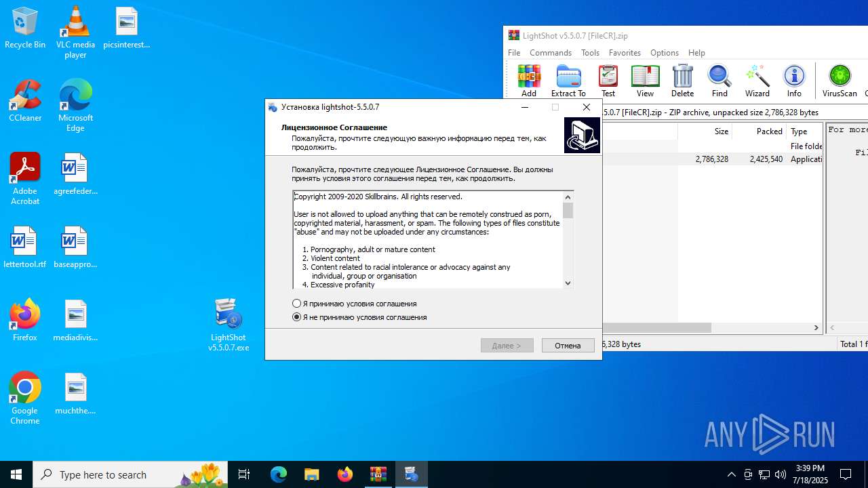868x488 pixels.
Task: Sort by Size column in WinRAR
Action: 705,131
